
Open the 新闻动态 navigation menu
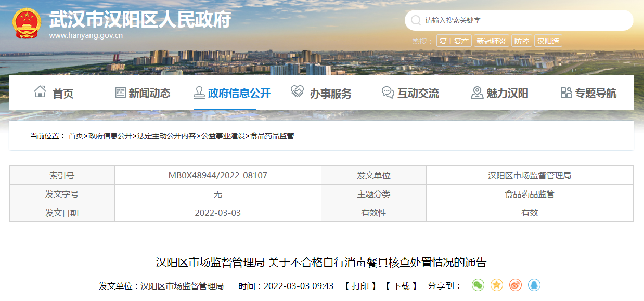[149, 93]
